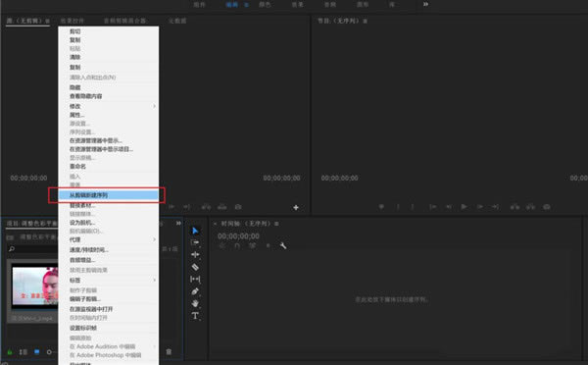The image size is (588, 365).
Task: Select the Pen tool
Action: [195, 291]
